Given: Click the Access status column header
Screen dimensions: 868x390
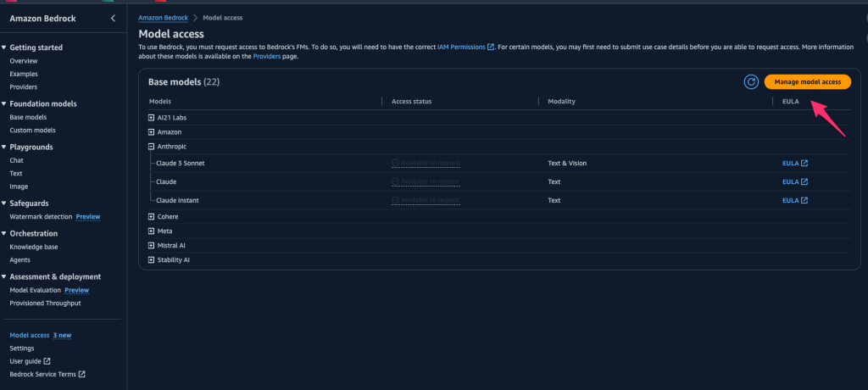Looking at the screenshot, I should coord(411,102).
